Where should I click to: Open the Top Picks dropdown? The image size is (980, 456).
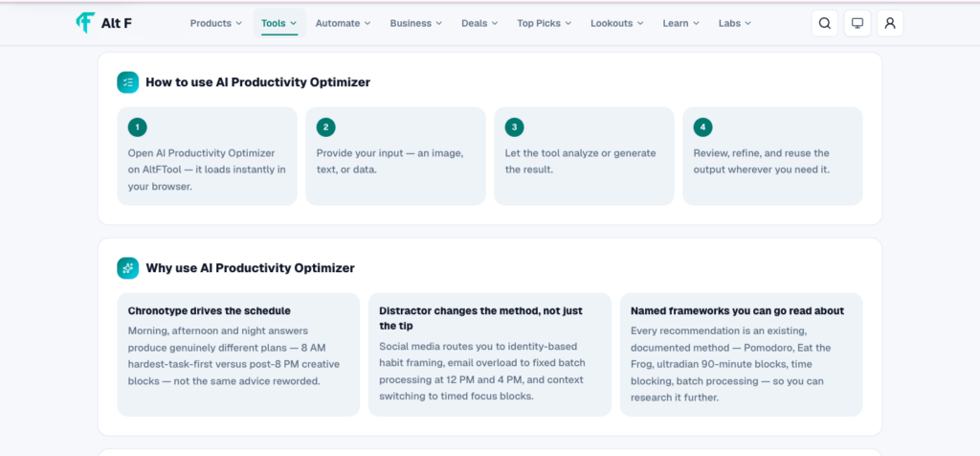click(x=544, y=23)
